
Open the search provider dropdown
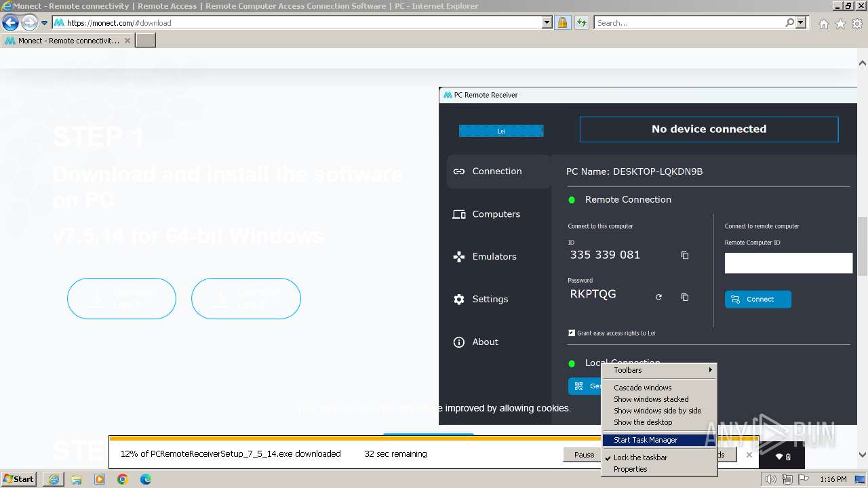[x=802, y=23]
